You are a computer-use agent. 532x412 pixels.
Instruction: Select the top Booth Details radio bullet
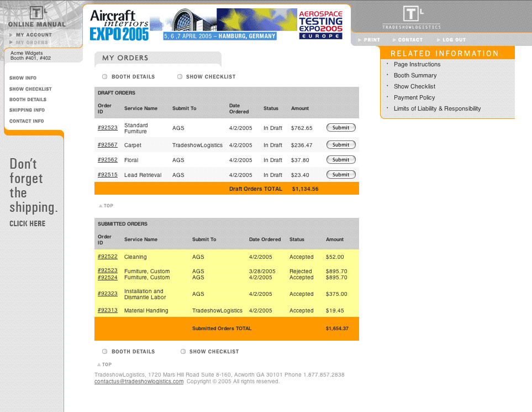point(105,77)
